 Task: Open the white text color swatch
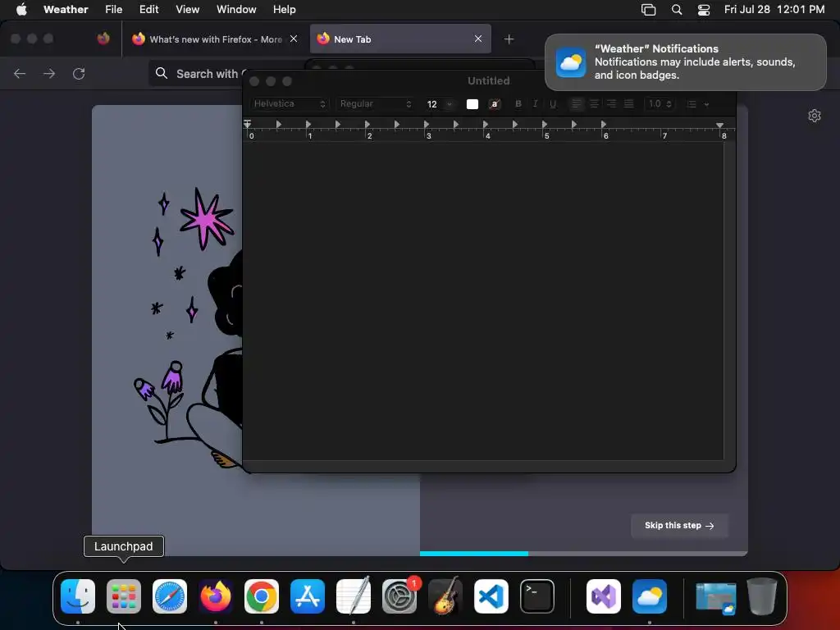(472, 104)
